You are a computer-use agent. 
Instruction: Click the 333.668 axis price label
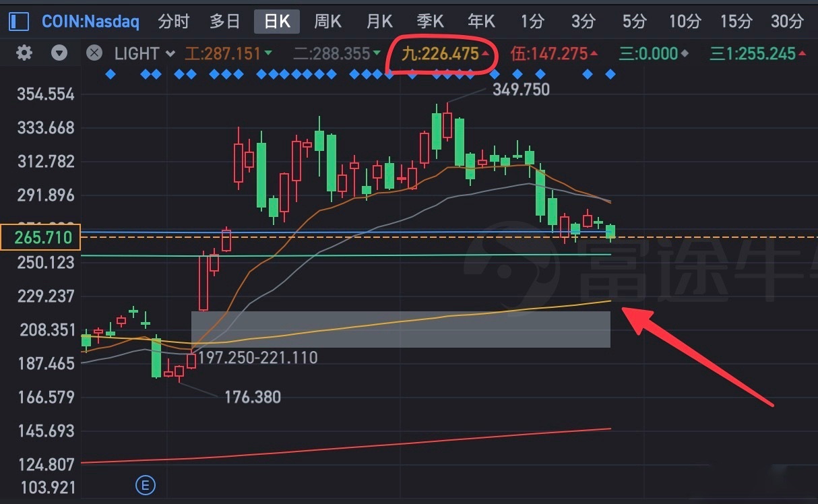click(x=44, y=128)
